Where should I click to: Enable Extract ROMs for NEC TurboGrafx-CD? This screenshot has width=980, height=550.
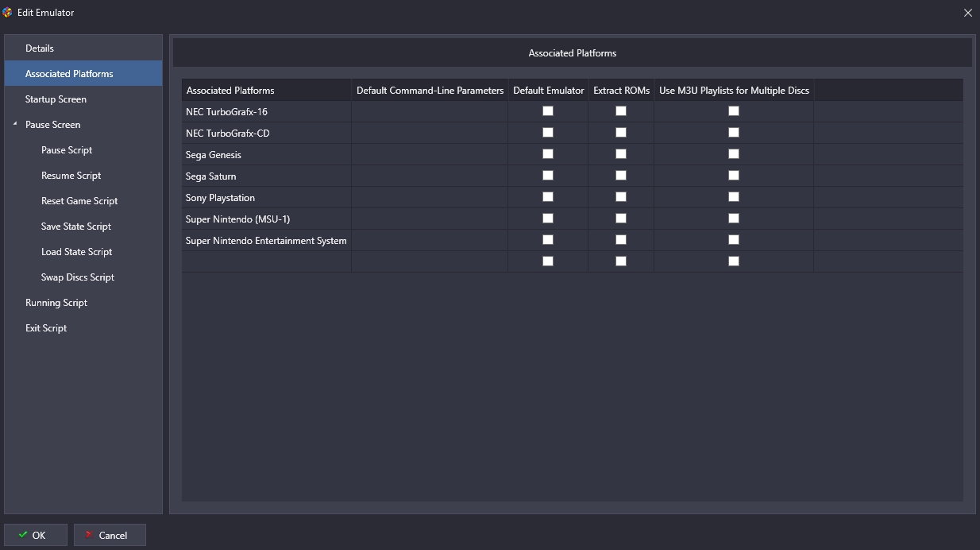[x=621, y=133]
